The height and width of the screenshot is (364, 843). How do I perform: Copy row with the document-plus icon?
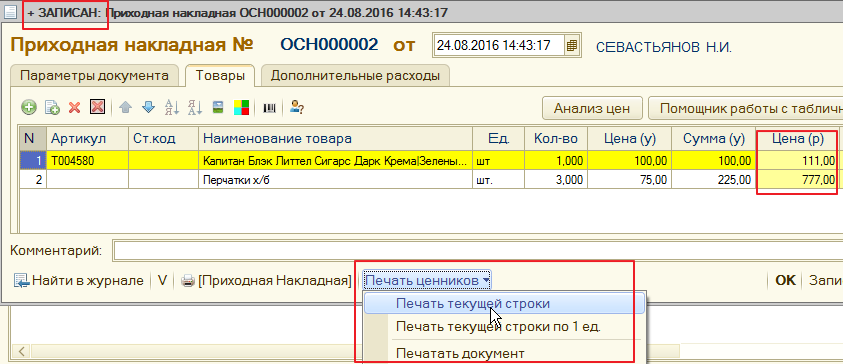click(52, 107)
